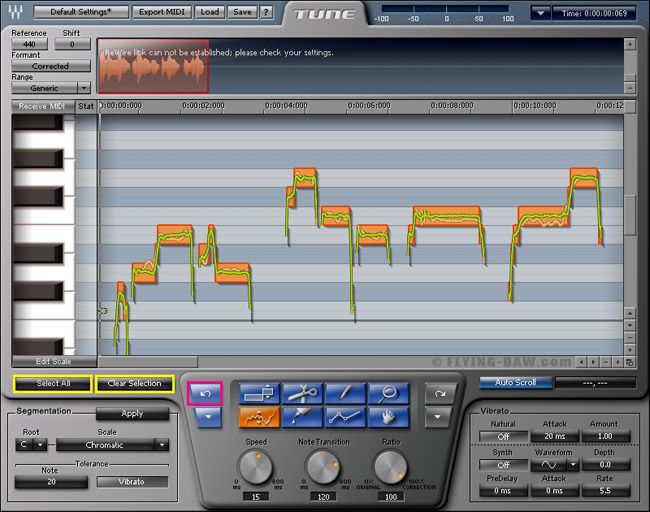Click the horizontal zoom out minus button
The width and height of the screenshot is (650, 512).
pos(606,362)
